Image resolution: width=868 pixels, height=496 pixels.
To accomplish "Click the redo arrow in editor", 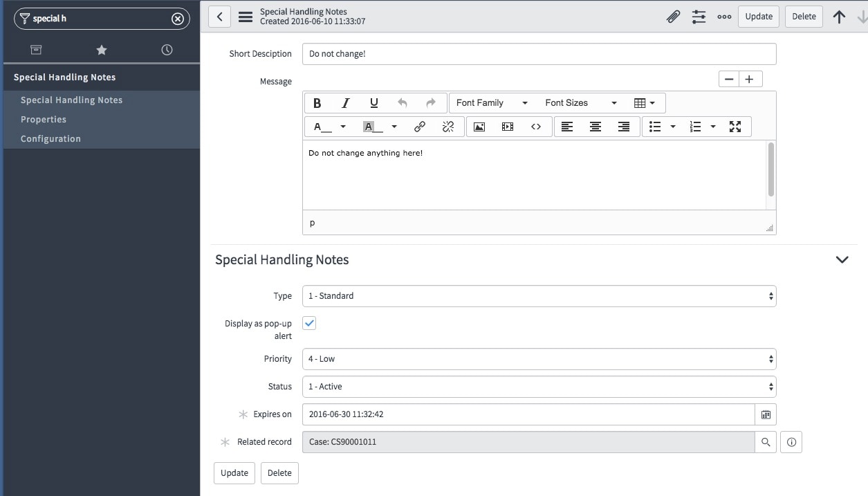I will (430, 103).
